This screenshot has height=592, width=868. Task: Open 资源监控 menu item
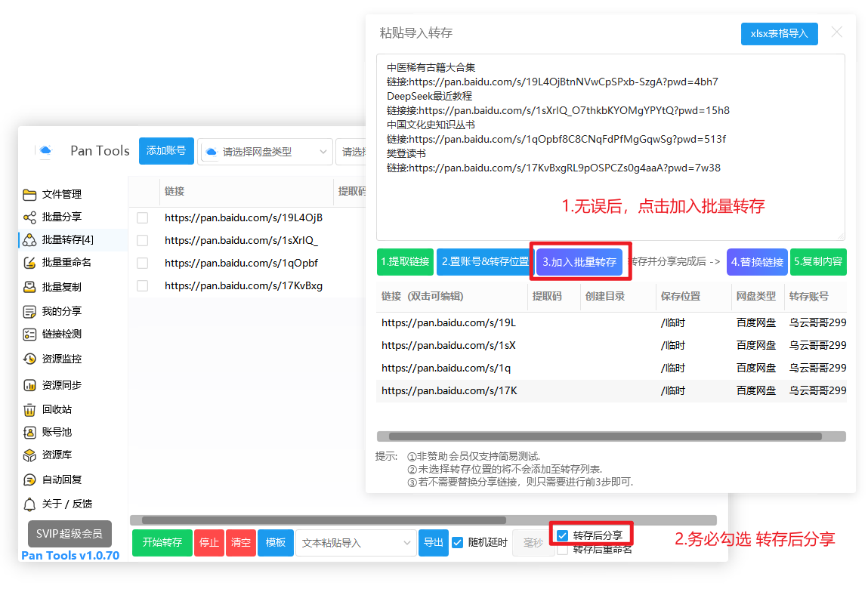pyautogui.click(x=73, y=359)
